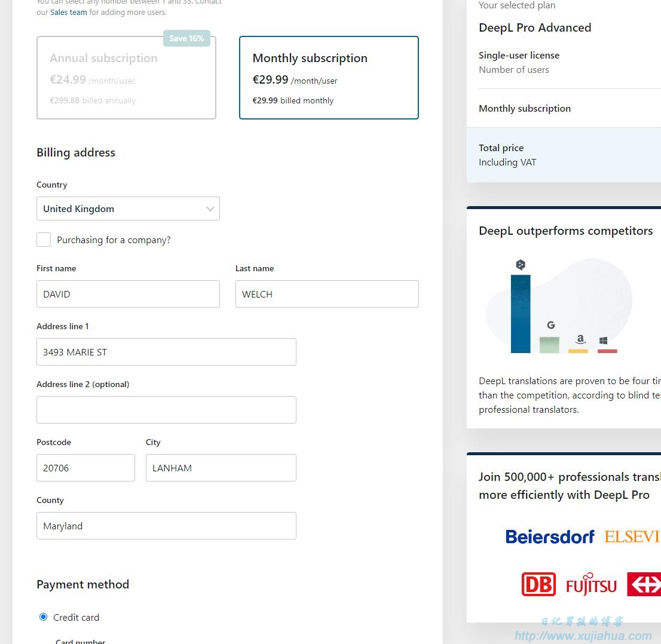
Task: Click the Payment method heading
Action: coord(82,585)
